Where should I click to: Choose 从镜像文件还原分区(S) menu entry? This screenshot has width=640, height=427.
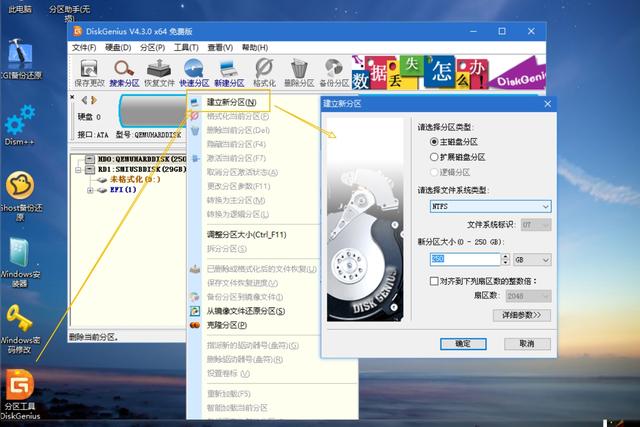coord(245,311)
